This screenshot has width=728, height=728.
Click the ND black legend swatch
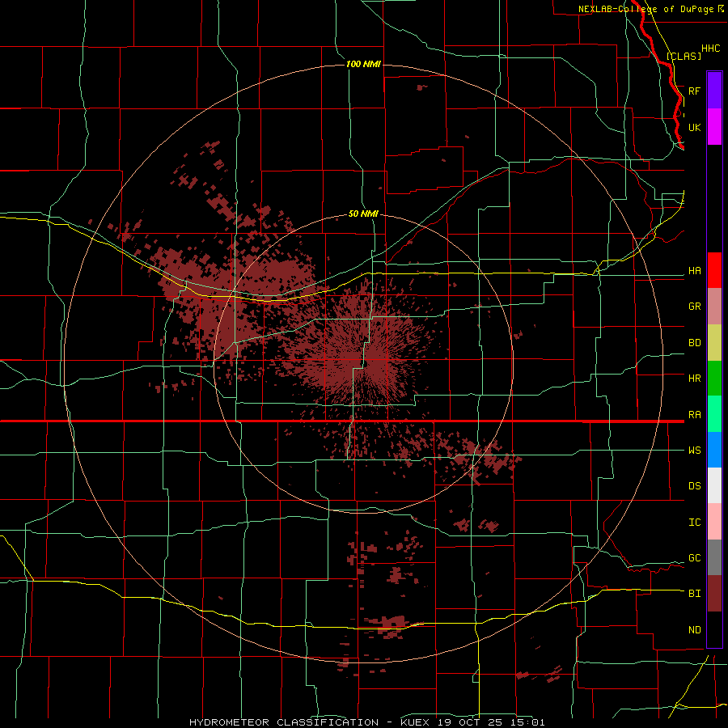pyautogui.click(x=714, y=629)
